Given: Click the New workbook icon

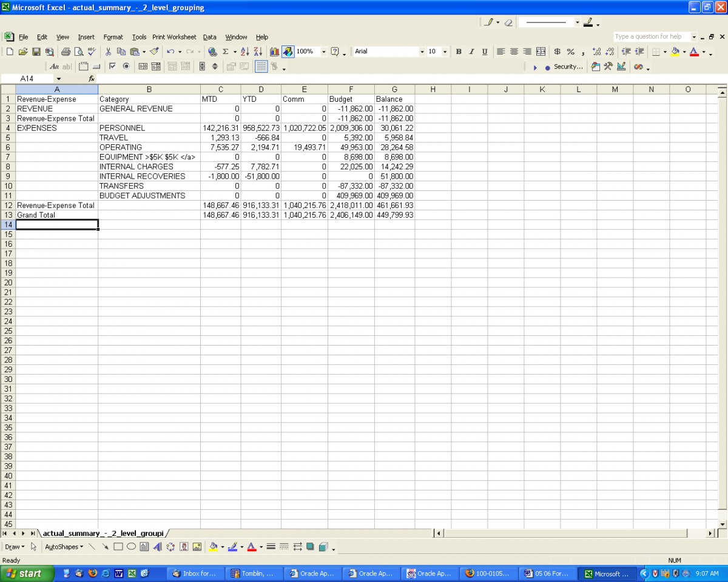Looking at the screenshot, I should pyautogui.click(x=10, y=52).
